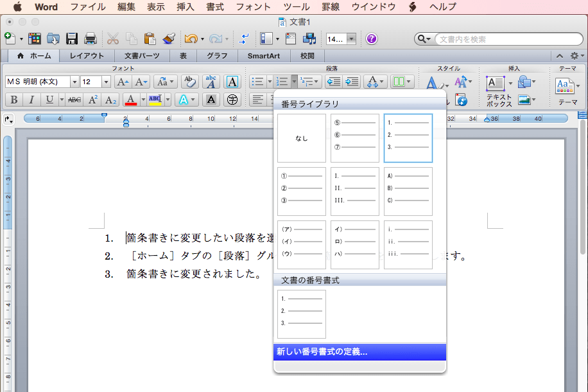Apply red font color swatch
Image resolution: width=588 pixels, height=392 pixels.
click(x=131, y=100)
